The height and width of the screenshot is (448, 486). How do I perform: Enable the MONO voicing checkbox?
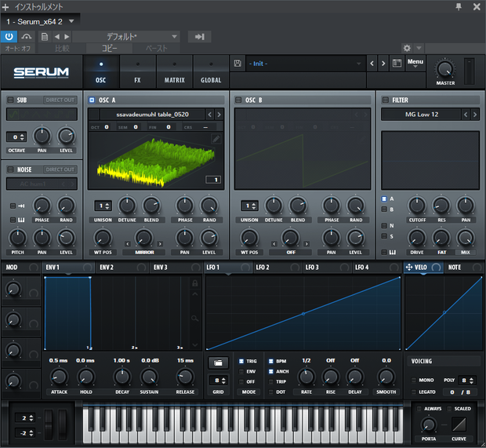[413, 380]
